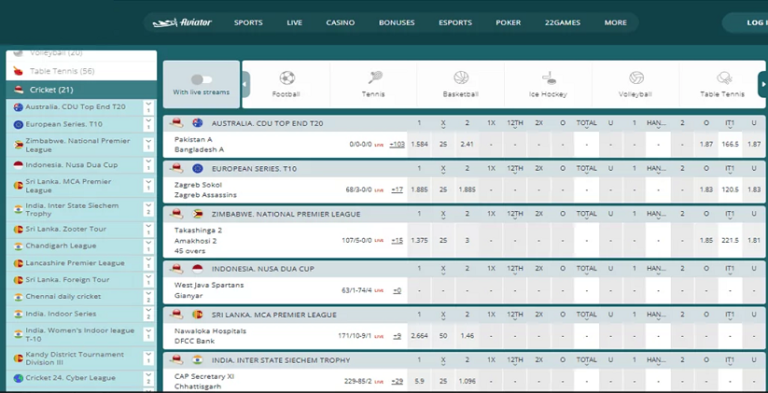Image resolution: width=768 pixels, height=393 pixels.
Task: Select the Basketball sport icon
Action: [461, 77]
